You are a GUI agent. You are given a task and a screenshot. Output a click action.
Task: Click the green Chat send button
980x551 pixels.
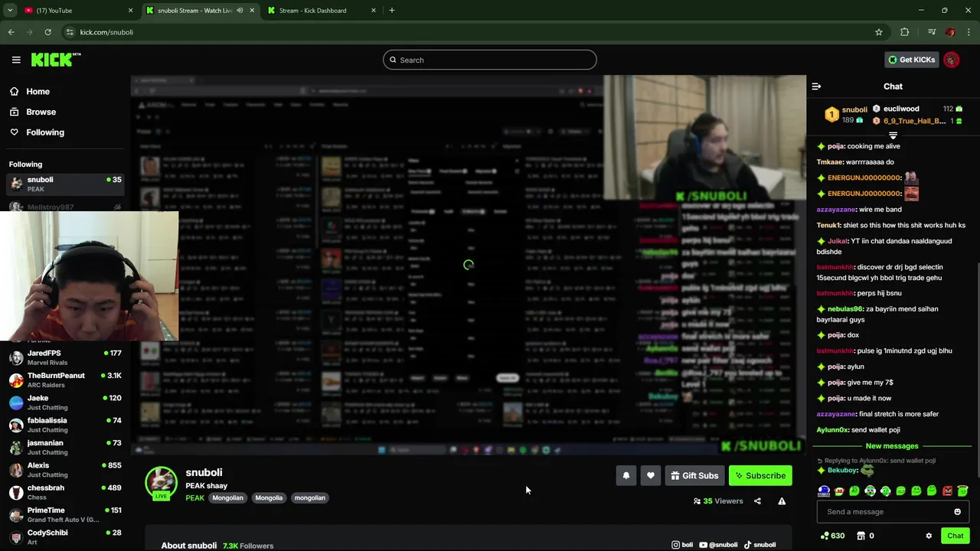pyautogui.click(x=955, y=536)
